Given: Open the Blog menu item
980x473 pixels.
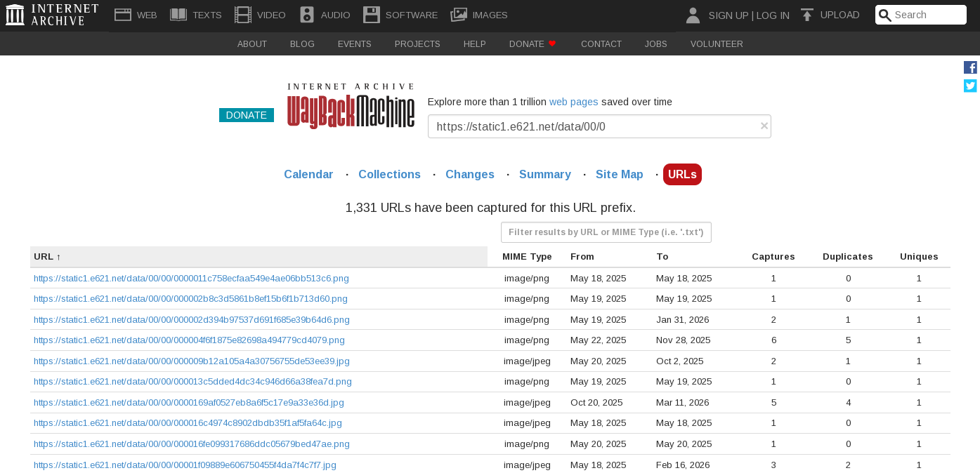Looking at the screenshot, I should pyautogui.click(x=302, y=44).
